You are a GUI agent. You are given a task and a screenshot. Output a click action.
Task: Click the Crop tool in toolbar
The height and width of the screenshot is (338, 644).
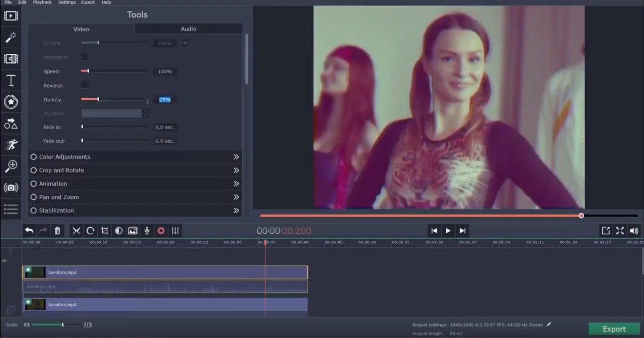tap(104, 230)
